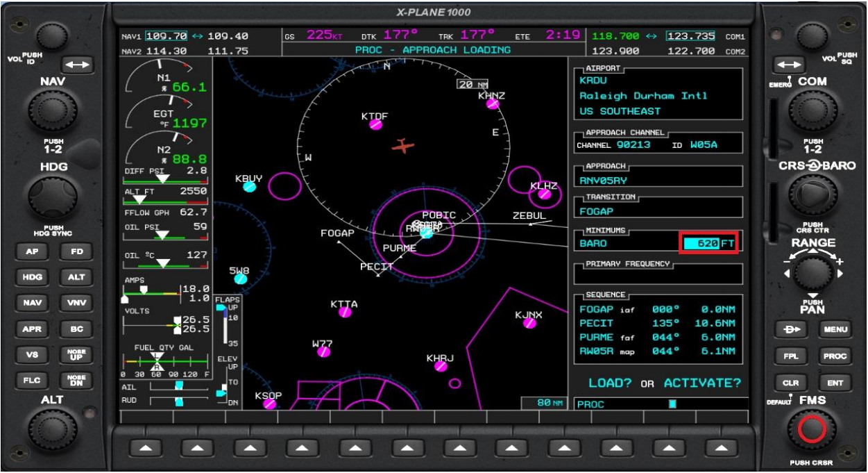Open the flight plan with FPL button
The height and width of the screenshot is (473, 868).
click(790, 356)
